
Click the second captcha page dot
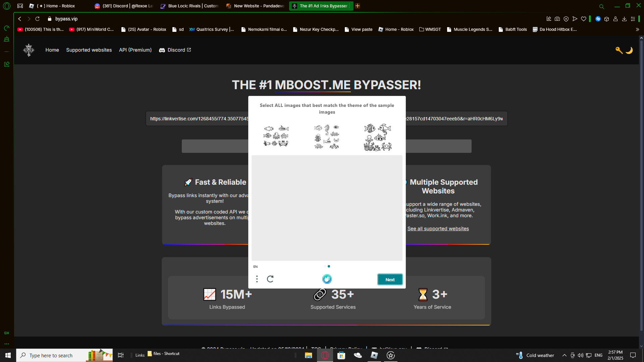tap(329, 266)
